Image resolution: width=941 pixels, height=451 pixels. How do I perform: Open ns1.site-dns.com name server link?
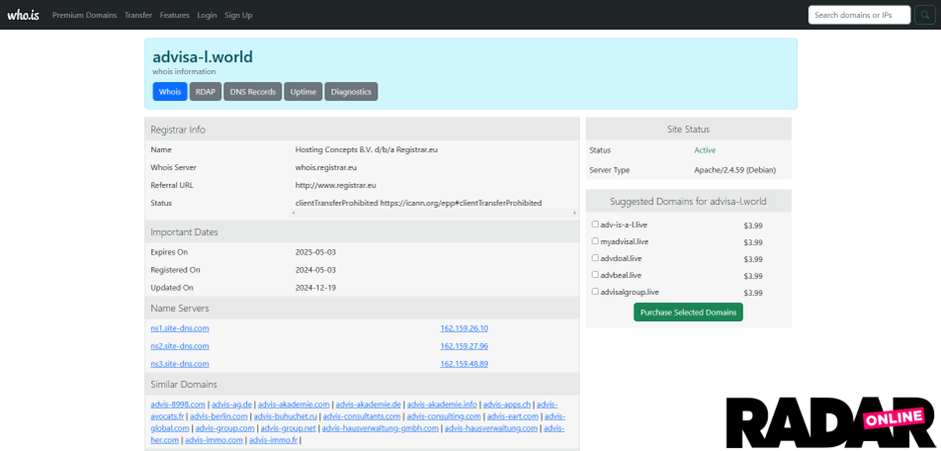[180, 328]
